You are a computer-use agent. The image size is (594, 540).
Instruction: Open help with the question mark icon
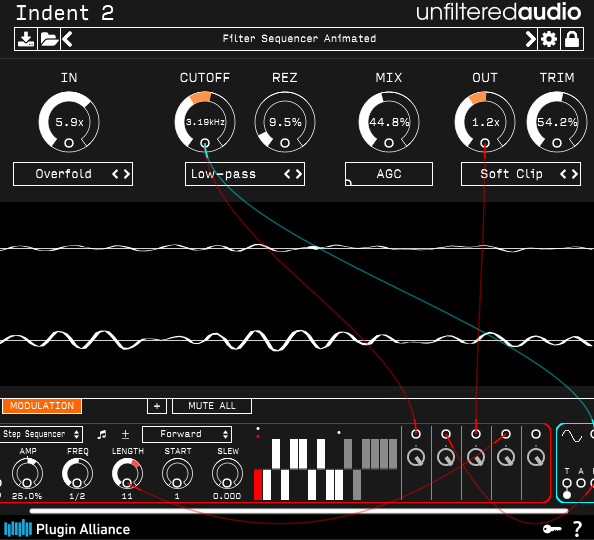coord(577,529)
